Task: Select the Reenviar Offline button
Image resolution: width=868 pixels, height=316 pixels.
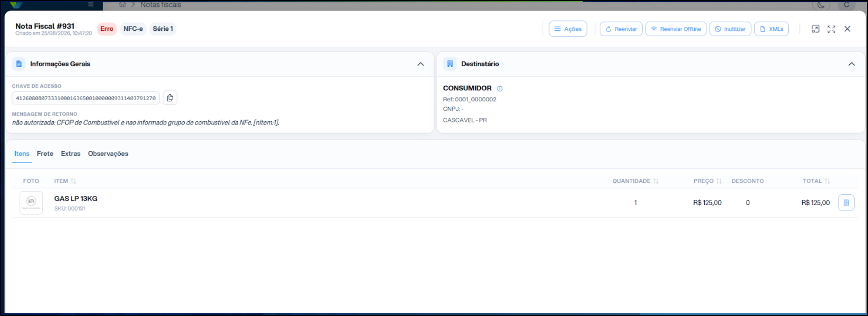Action: pos(676,29)
